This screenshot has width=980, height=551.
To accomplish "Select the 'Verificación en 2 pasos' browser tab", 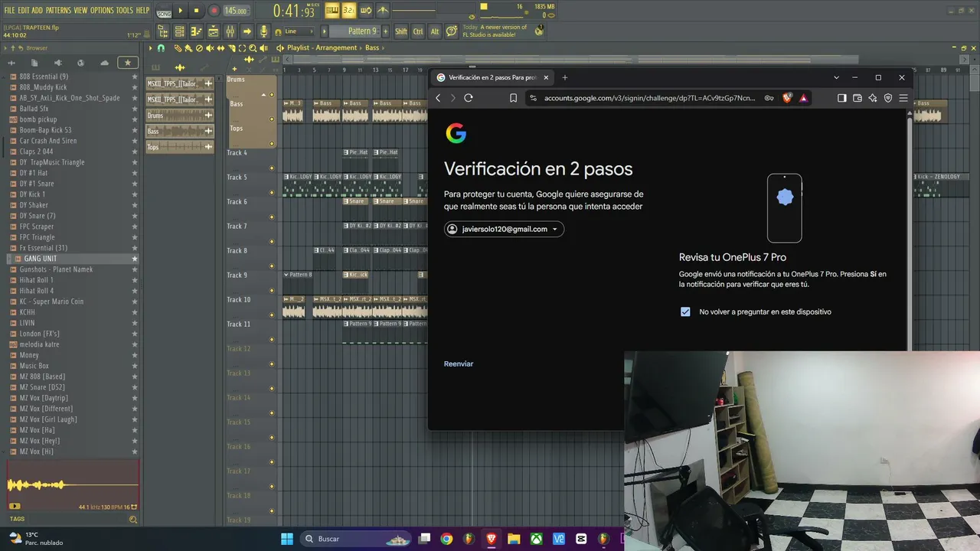I will (x=492, y=77).
